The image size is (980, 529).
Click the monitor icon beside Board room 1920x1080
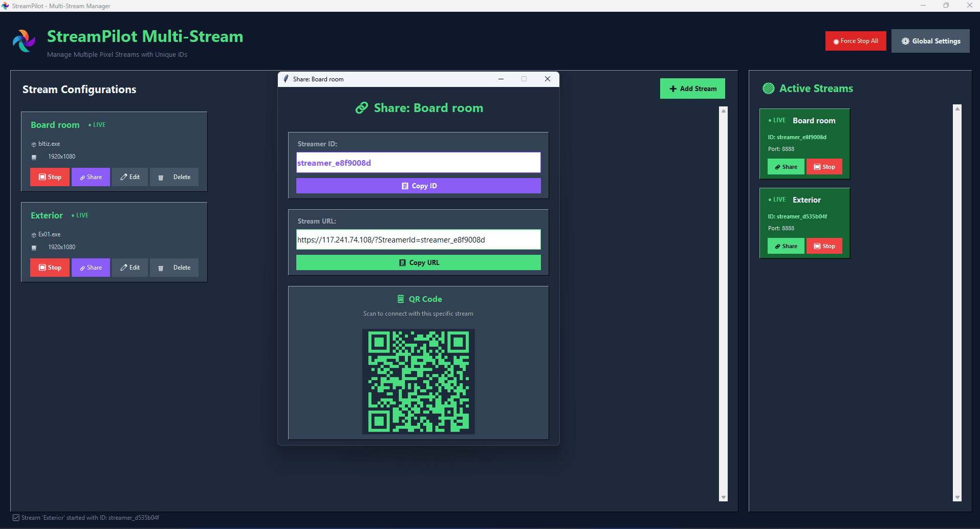coord(34,157)
